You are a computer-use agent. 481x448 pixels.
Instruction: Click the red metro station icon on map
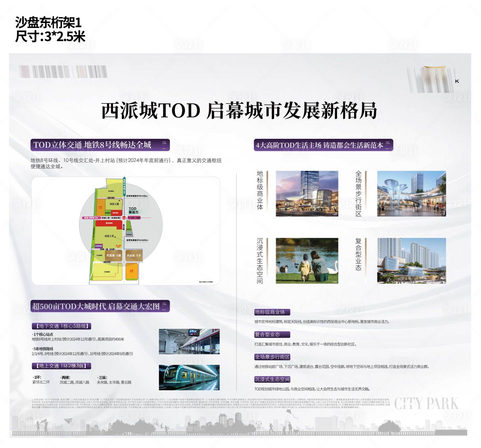tap(124, 218)
